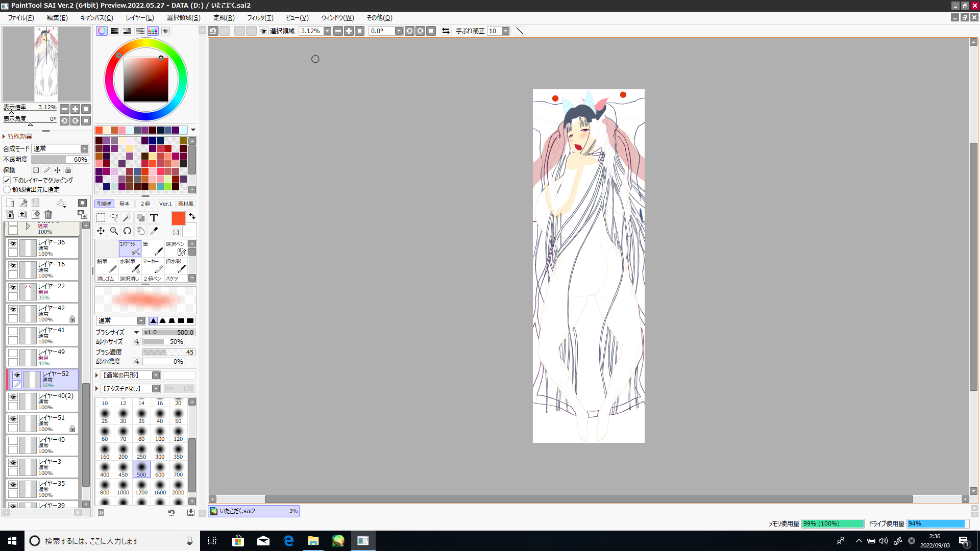Open 編集(E) menu
Image resolution: width=980 pixels, height=551 pixels.
[57, 18]
